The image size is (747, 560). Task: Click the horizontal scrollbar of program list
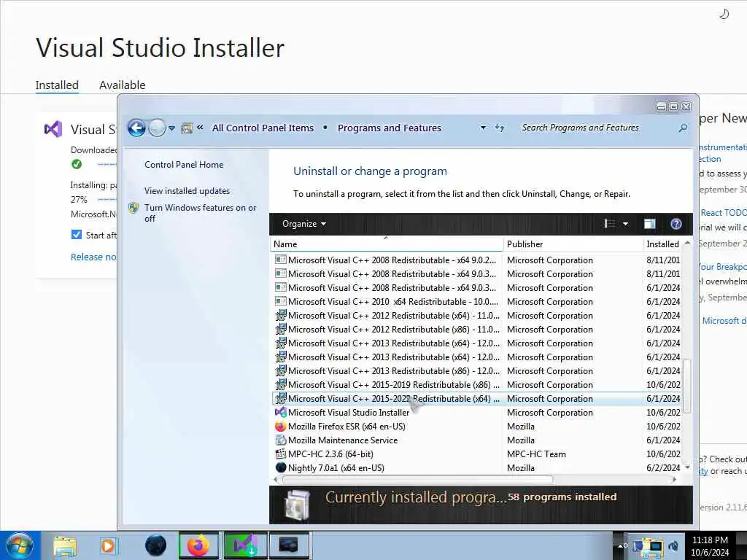(417, 480)
